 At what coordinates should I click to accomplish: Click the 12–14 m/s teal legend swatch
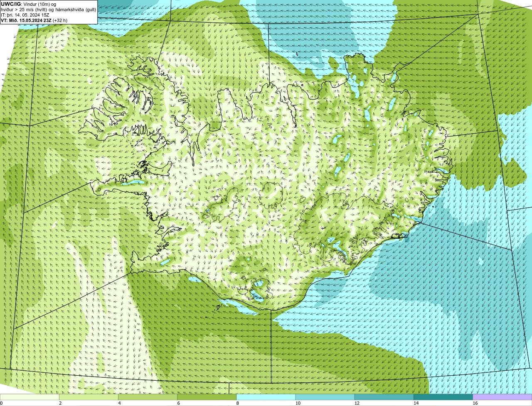384,397
